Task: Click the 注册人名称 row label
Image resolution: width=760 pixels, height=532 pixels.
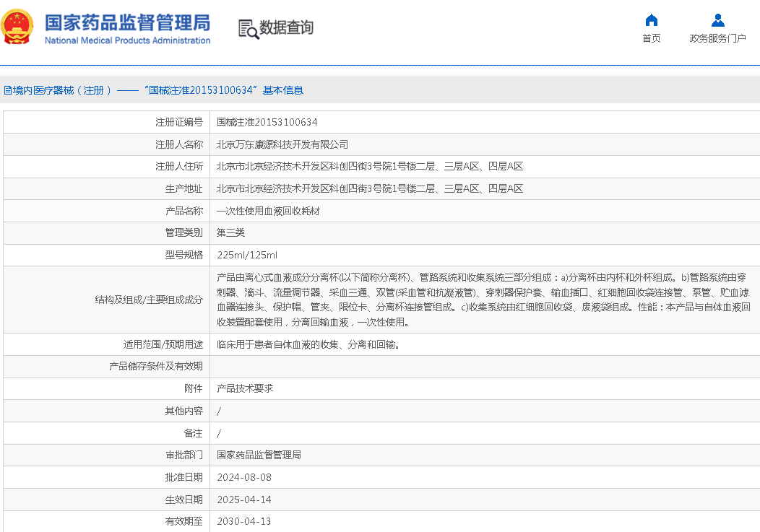Action: [x=179, y=144]
